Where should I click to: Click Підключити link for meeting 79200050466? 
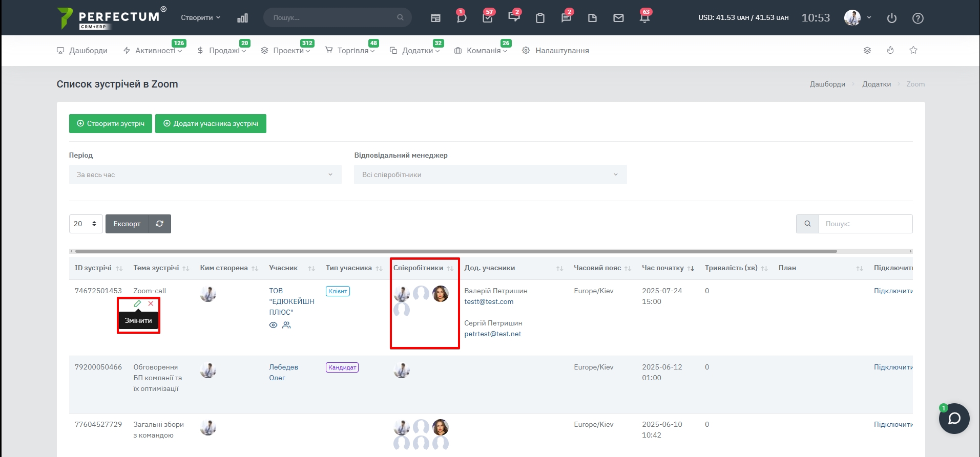[893, 367]
